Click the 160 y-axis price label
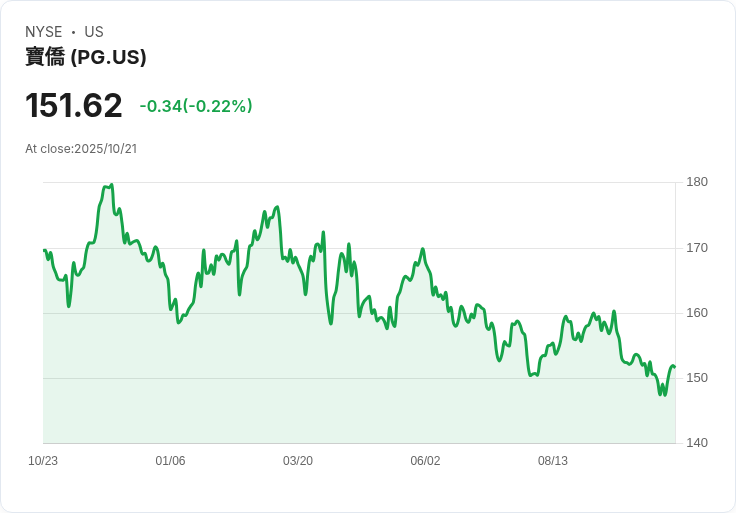736x513 pixels. point(697,313)
